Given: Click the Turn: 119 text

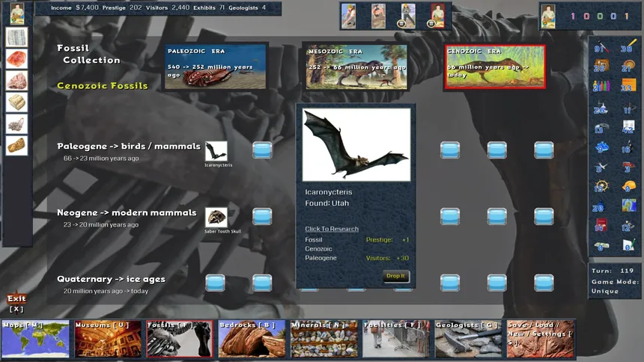Looking at the screenshot, I should (613, 271).
